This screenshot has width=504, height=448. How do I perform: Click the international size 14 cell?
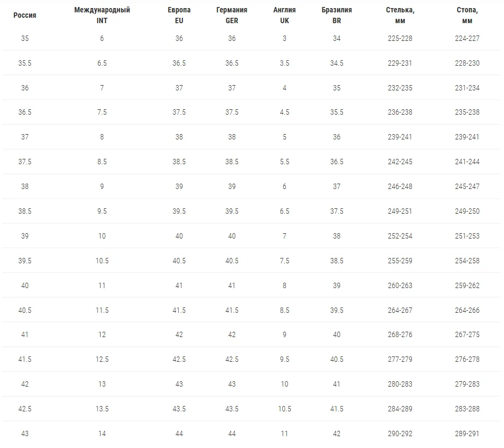(102, 433)
